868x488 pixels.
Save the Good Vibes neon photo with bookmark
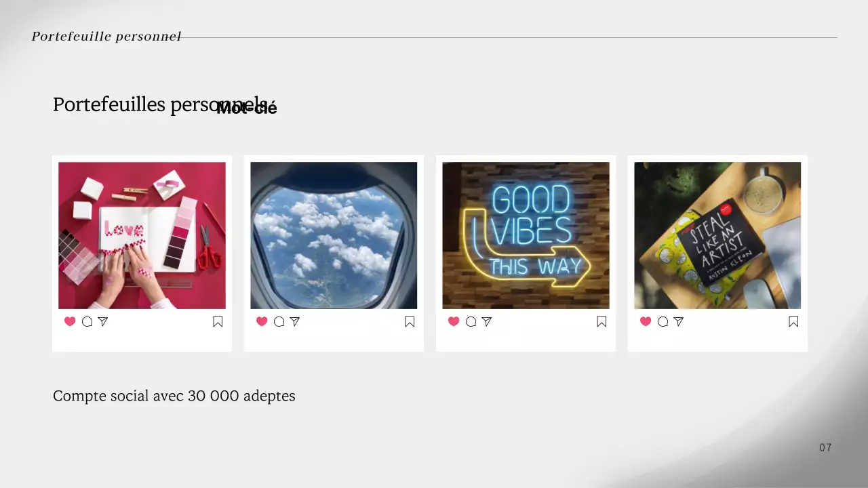pyautogui.click(x=601, y=321)
